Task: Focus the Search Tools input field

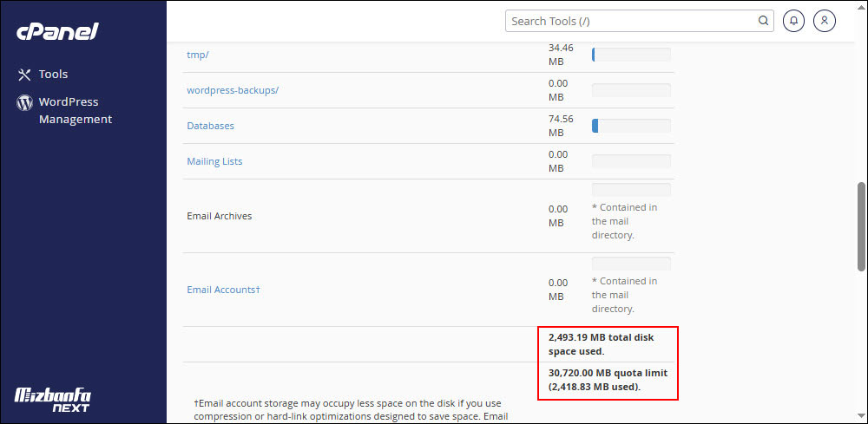Action: pos(630,21)
